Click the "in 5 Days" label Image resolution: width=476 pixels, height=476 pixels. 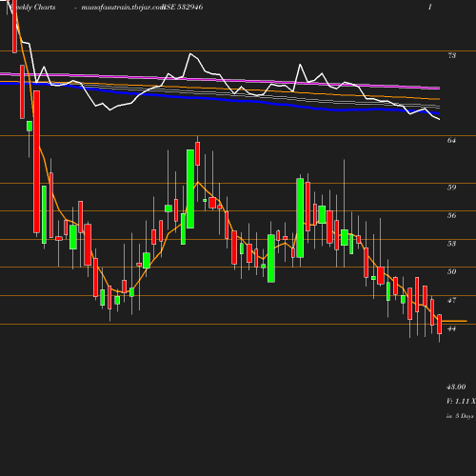click(460, 416)
